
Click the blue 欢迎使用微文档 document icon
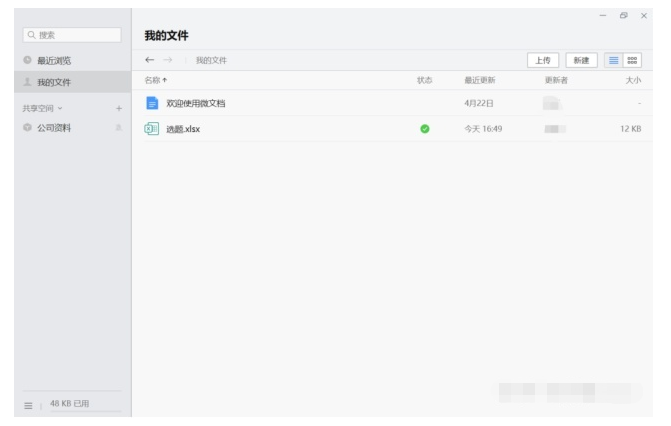pyautogui.click(x=152, y=103)
